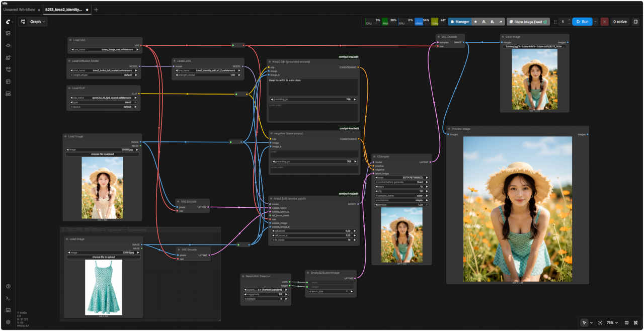644x331 pixels.
Task: Open the settings gear icon
Action: click(8, 322)
